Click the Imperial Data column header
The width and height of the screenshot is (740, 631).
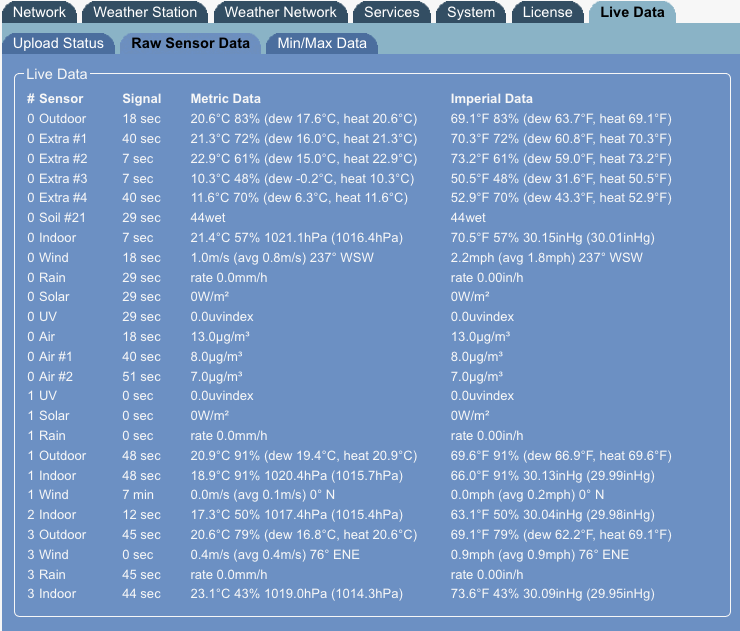[x=491, y=99]
